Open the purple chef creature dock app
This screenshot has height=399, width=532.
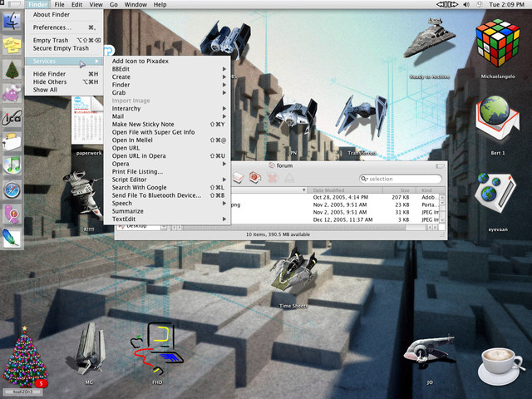12,92
